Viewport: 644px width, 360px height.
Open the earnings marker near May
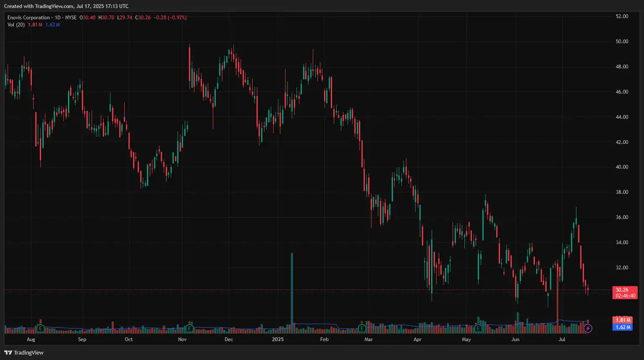click(478, 328)
